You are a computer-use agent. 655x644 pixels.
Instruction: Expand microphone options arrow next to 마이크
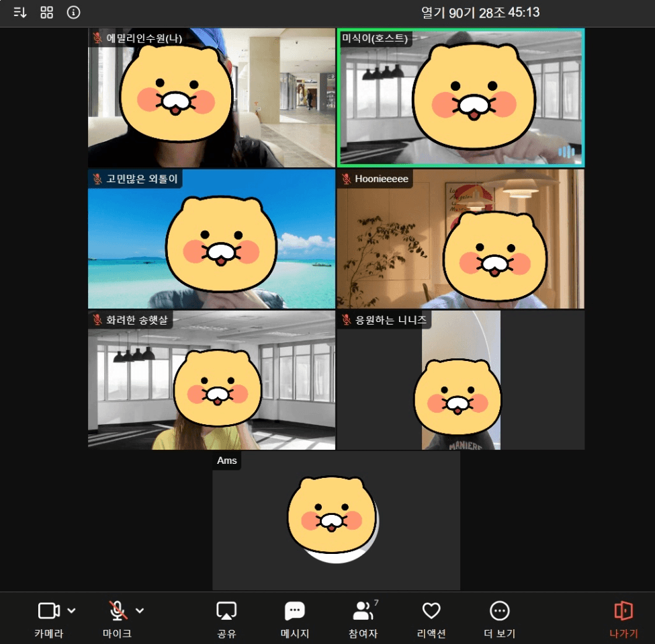140,610
